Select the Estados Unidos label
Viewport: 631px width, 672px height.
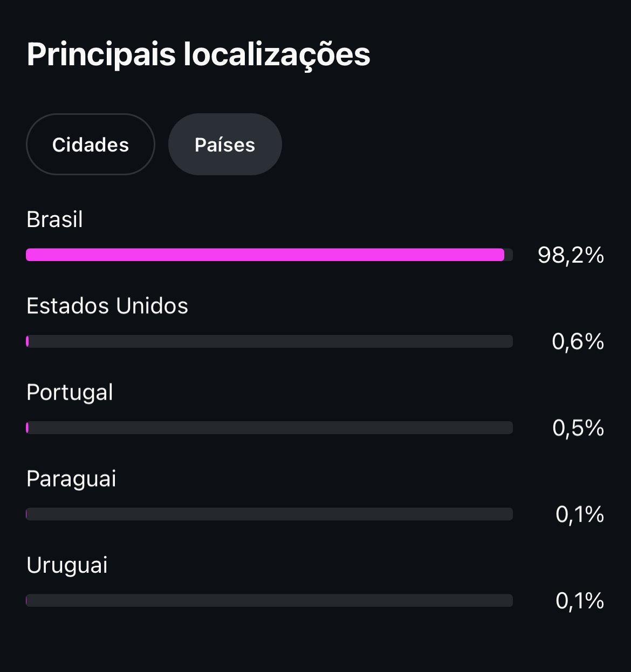107,306
